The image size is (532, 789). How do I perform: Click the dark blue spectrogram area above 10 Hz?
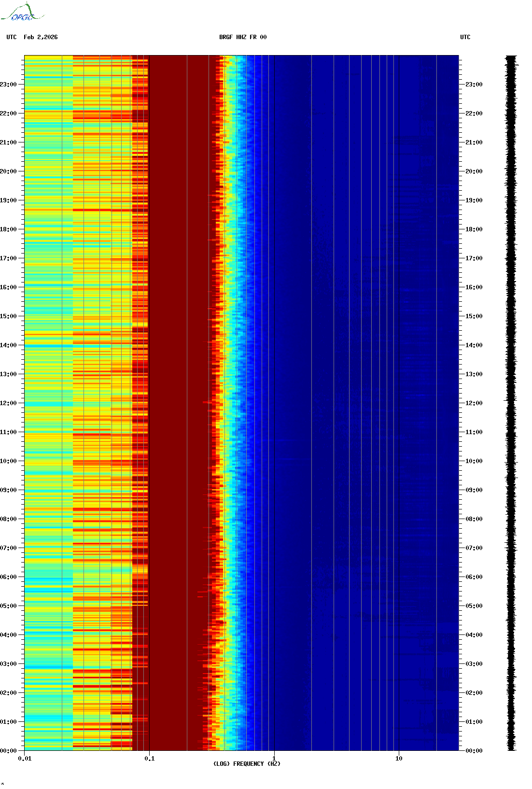427,386
